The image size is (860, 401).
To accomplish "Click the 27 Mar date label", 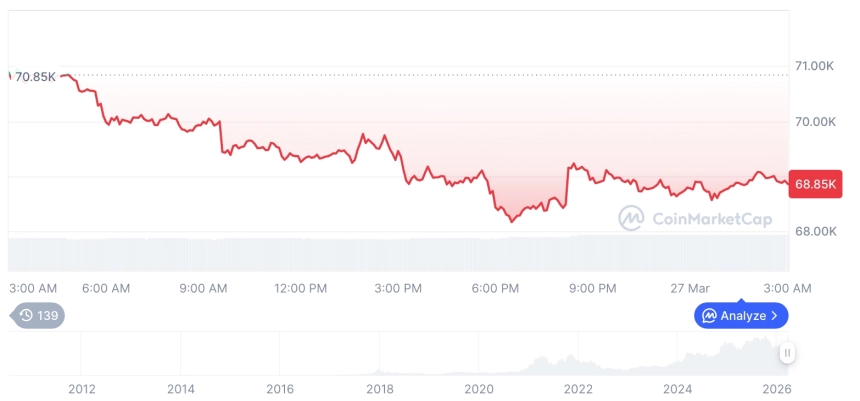I will (689, 288).
